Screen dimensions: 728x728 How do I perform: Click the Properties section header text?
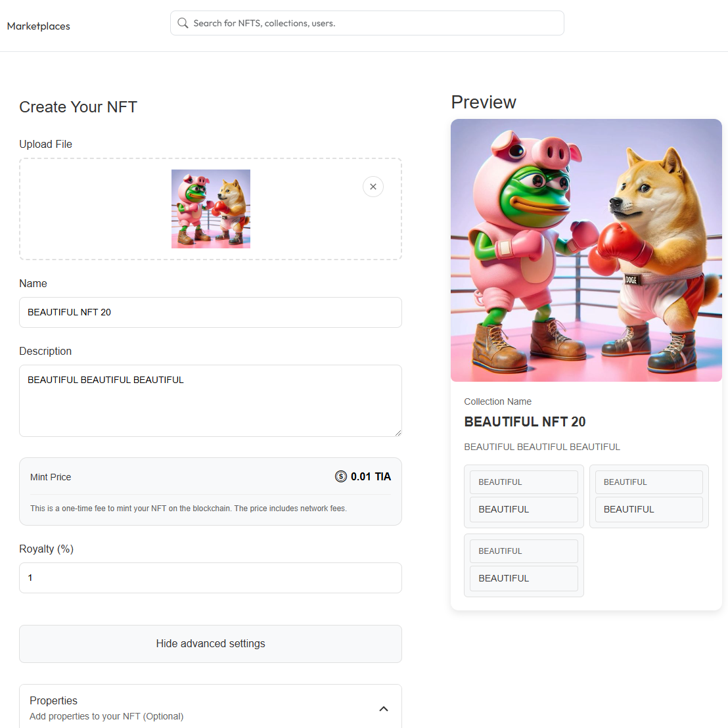point(53,700)
